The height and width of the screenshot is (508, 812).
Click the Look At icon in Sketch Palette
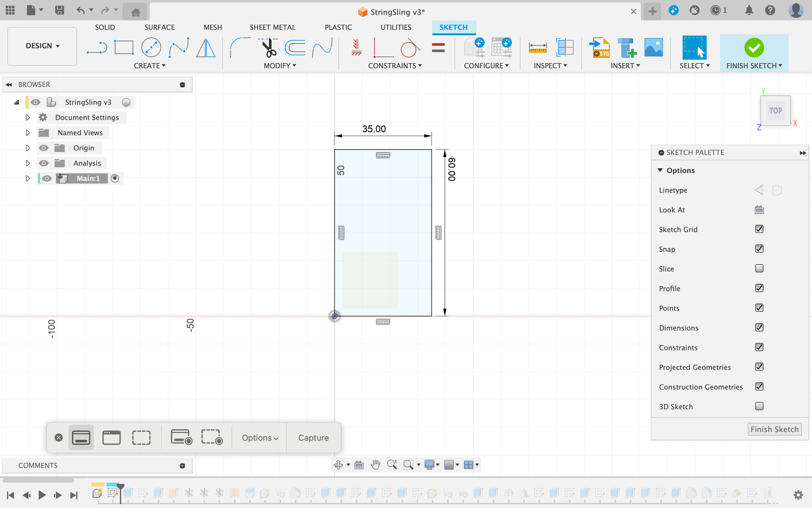(x=759, y=210)
